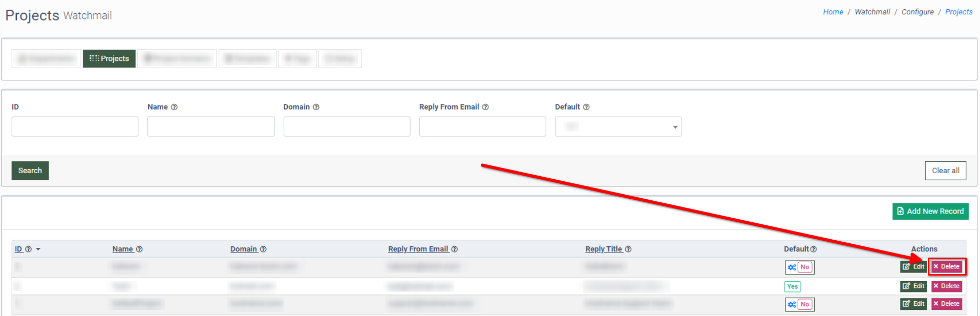980x316 pixels.
Task: Click help icon next to Domain filter label
Action: [316, 107]
